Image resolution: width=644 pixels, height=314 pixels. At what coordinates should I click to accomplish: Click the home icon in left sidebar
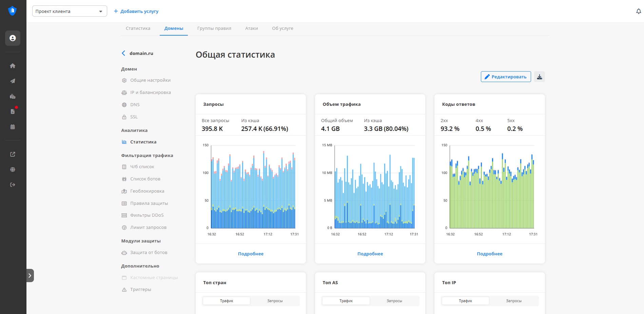(13, 66)
